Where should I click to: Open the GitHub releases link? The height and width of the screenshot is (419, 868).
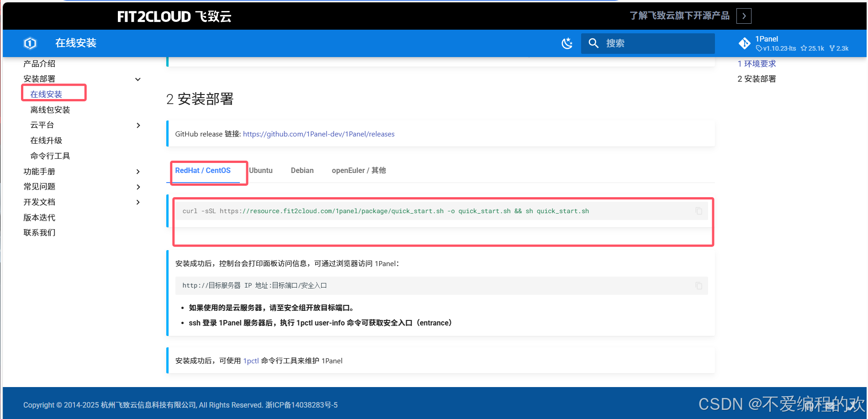318,134
